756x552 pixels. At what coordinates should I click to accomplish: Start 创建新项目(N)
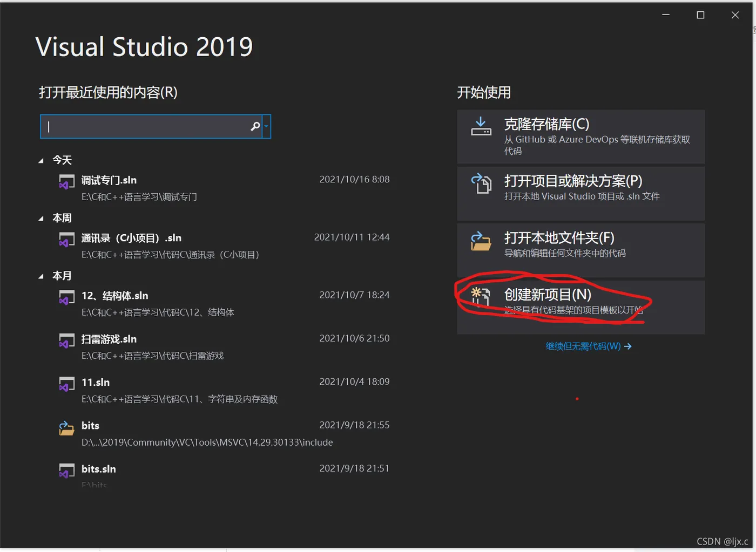(580, 307)
